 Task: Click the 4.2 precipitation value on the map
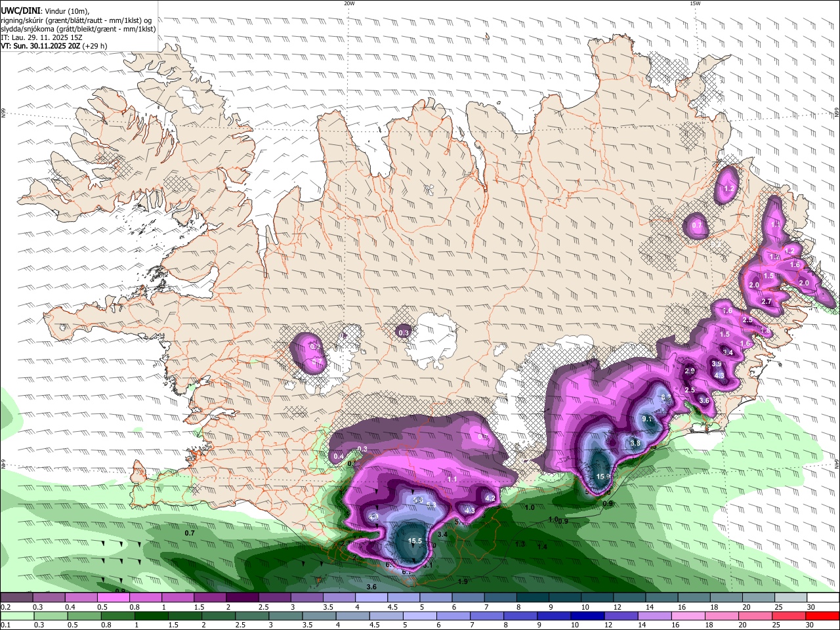pos(490,499)
